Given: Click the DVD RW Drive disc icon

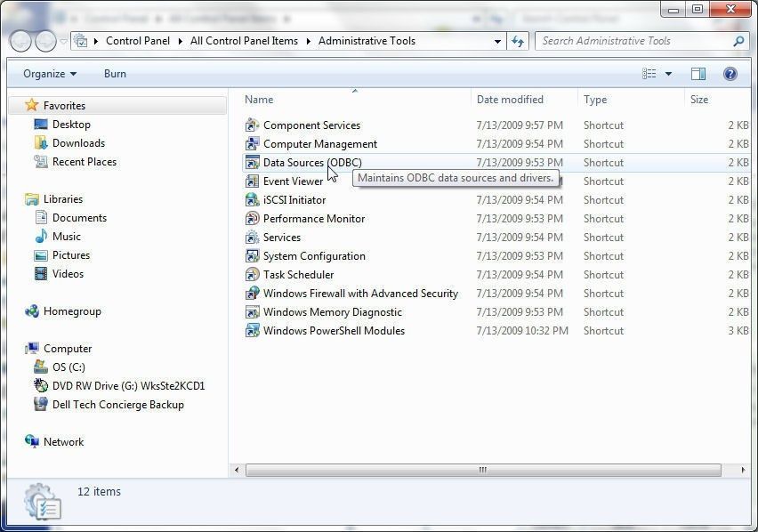Looking at the screenshot, I should 41,385.
